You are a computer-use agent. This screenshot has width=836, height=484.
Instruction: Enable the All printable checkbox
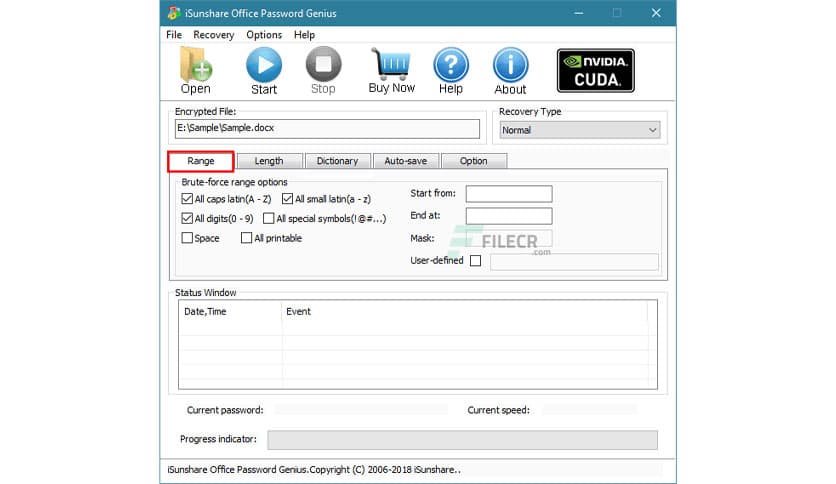coord(246,238)
